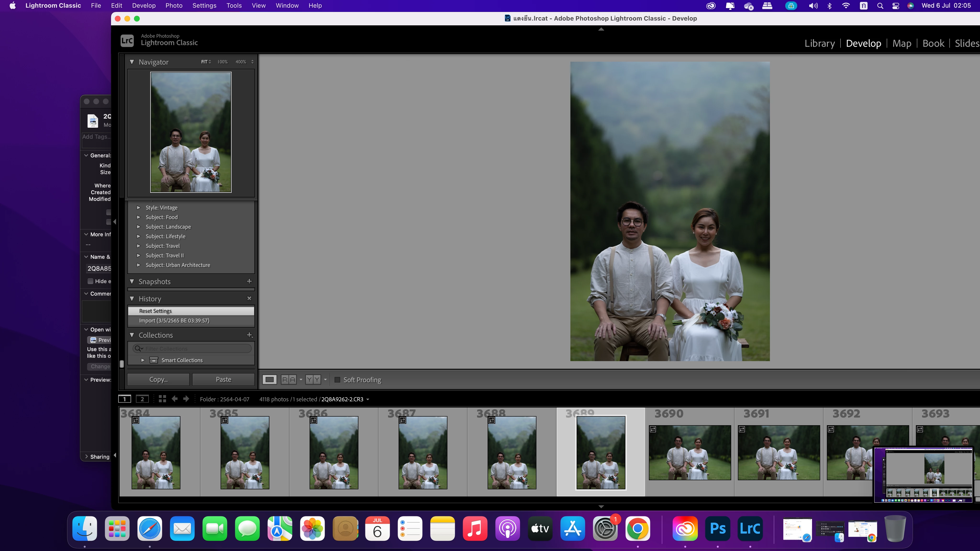
Task: Toggle main window display 1 button
Action: [x=124, y=399]
